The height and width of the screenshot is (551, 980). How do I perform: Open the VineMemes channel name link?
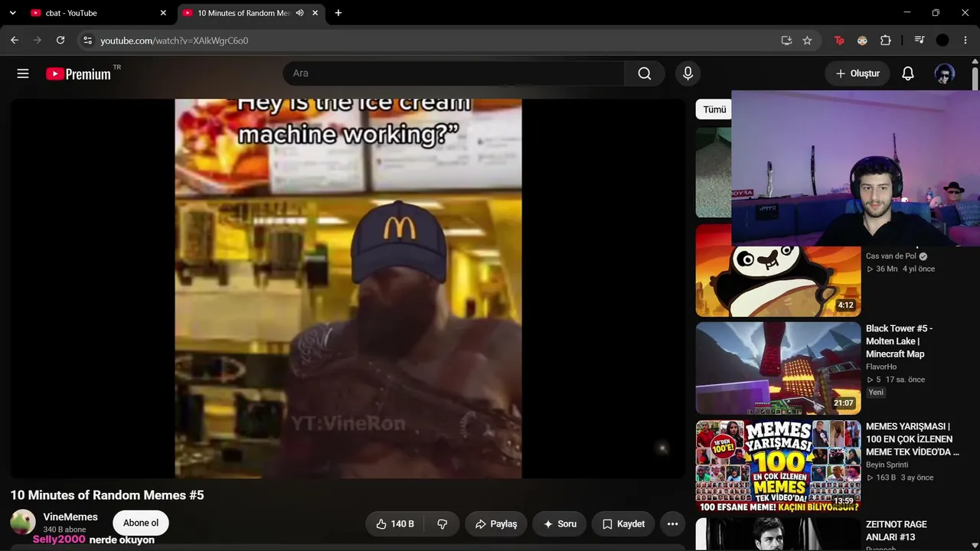click(x=70, y=517)
